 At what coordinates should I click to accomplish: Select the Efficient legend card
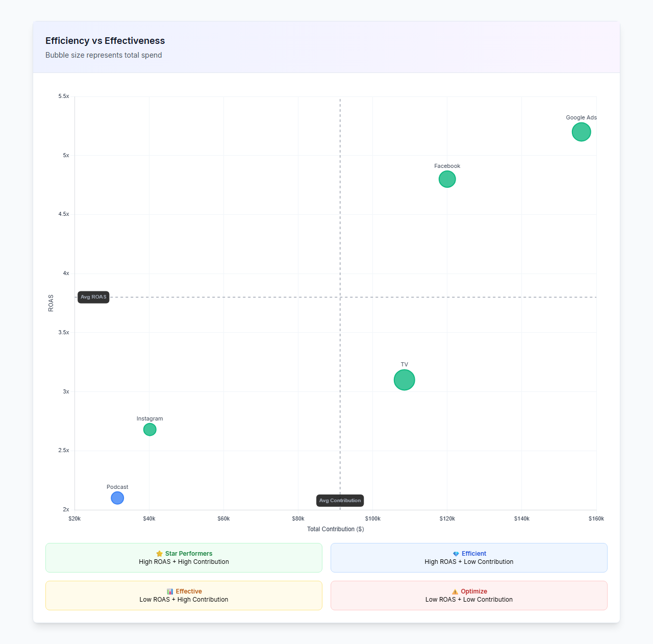coord(469,558)
